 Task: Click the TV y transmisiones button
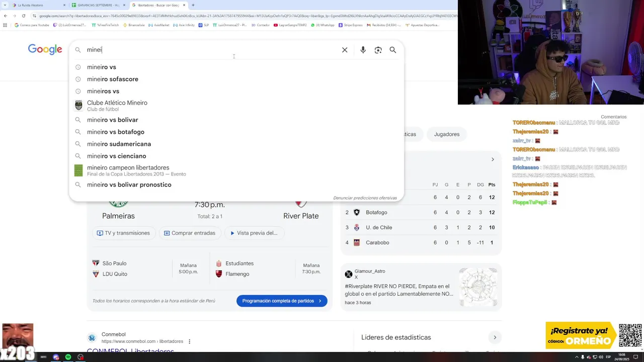tap(124, 233)
